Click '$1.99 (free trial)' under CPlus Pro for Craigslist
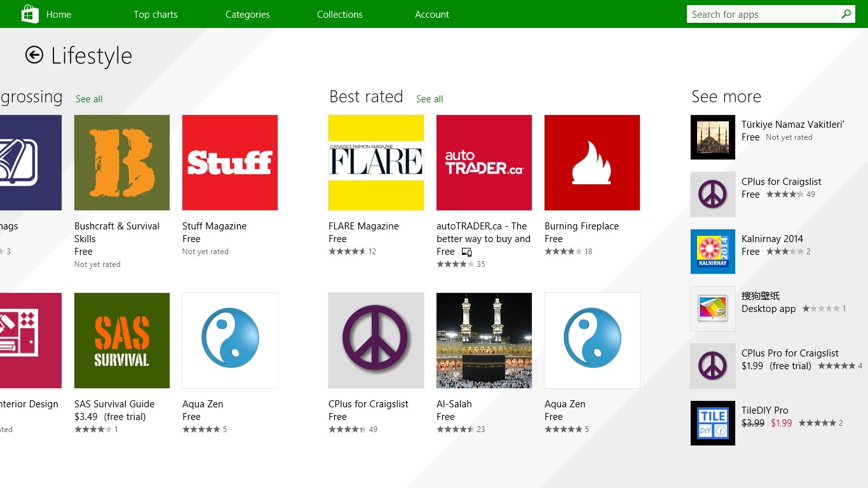 (776, 366)
